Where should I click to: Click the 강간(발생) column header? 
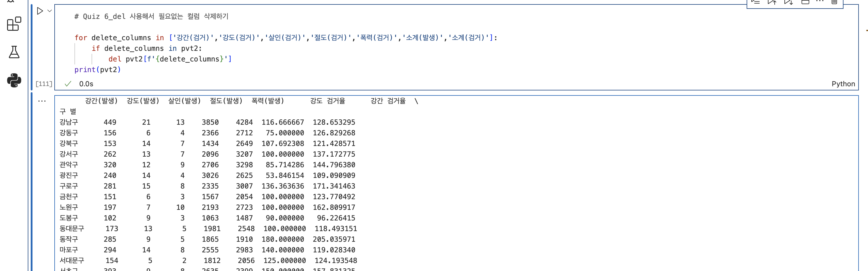(101, 101)
